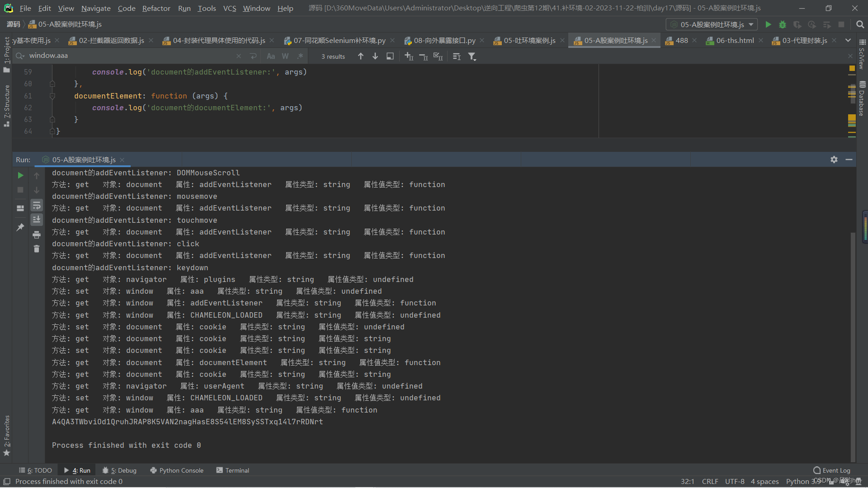Jump to next search occurrence arrow
Image resolution: width=868 pixels, height=488 pixels.
pos(375,56)
